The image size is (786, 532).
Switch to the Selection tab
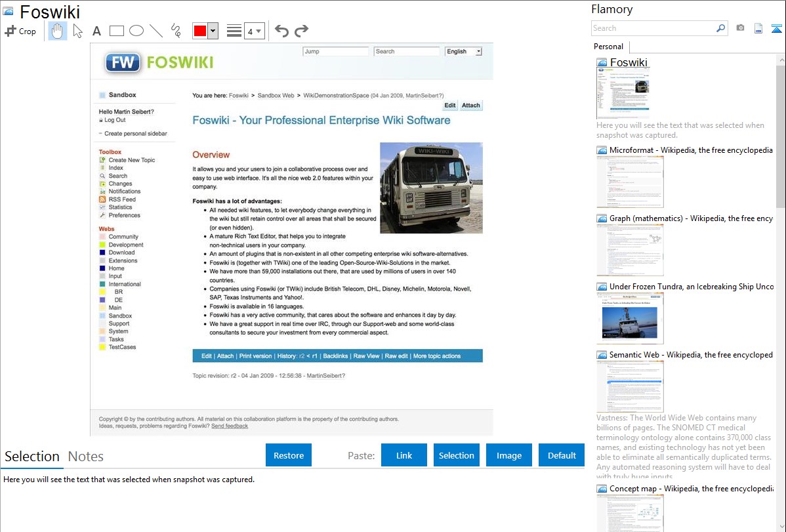(x=32, y=457)
